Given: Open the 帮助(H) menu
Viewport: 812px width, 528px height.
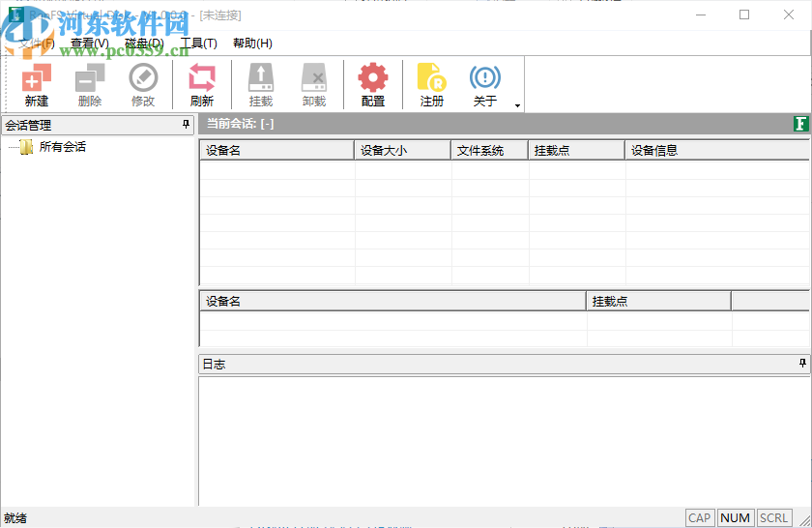Looking at the screenshot, I should [x=252, y=43].
